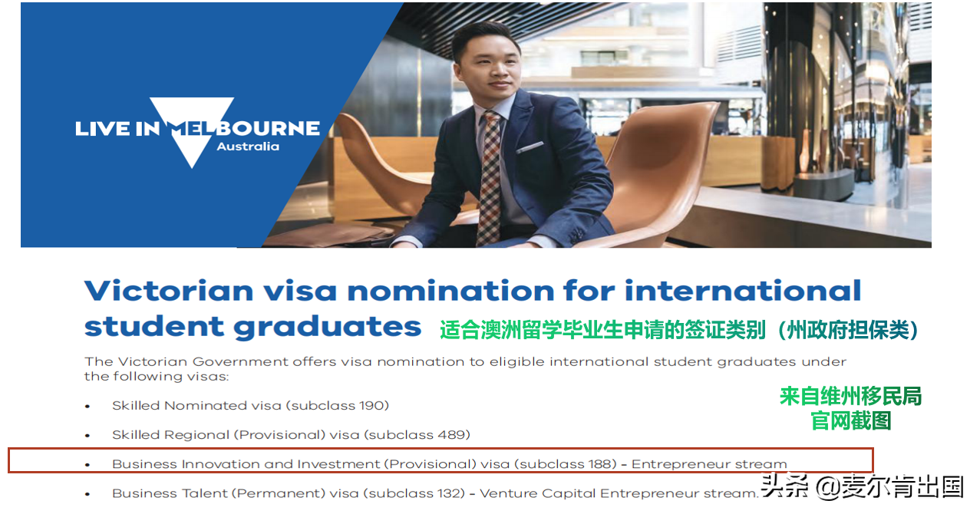Click the bullet before Business Talent visa
980x514 pixels.
[x=87, y=493]
